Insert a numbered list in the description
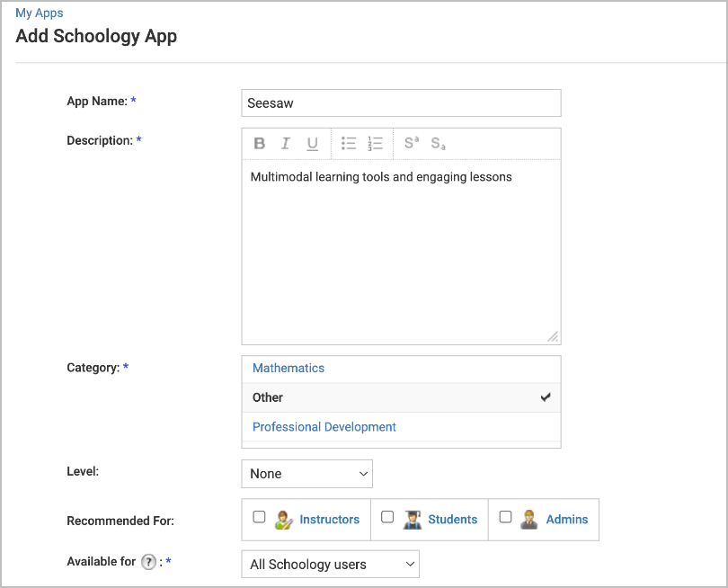 [375, 143]
